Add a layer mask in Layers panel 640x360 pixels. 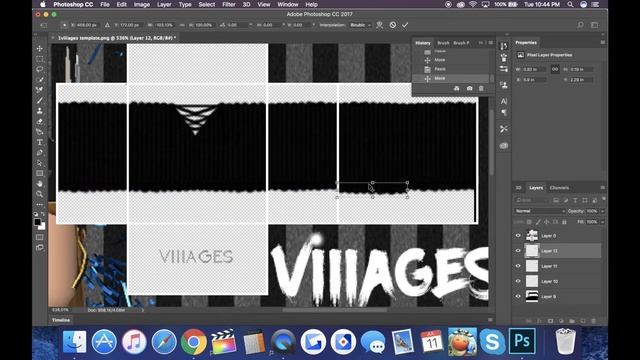pyautogui.click(x=550, y=321)
